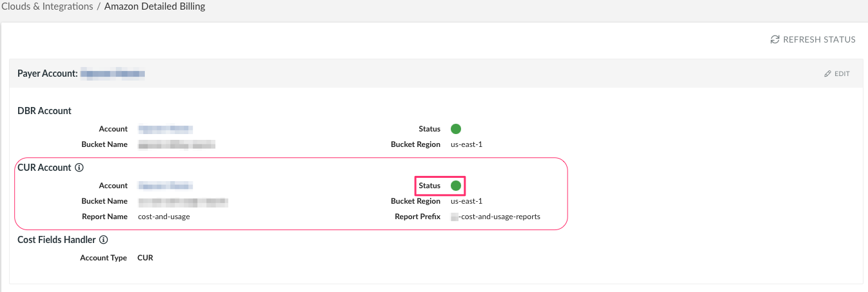Image resolution: width=868 pixels, height=292 pixels.
Task: Click the DBR Bucket Region us-east-1 value
Action: [466, 144]
